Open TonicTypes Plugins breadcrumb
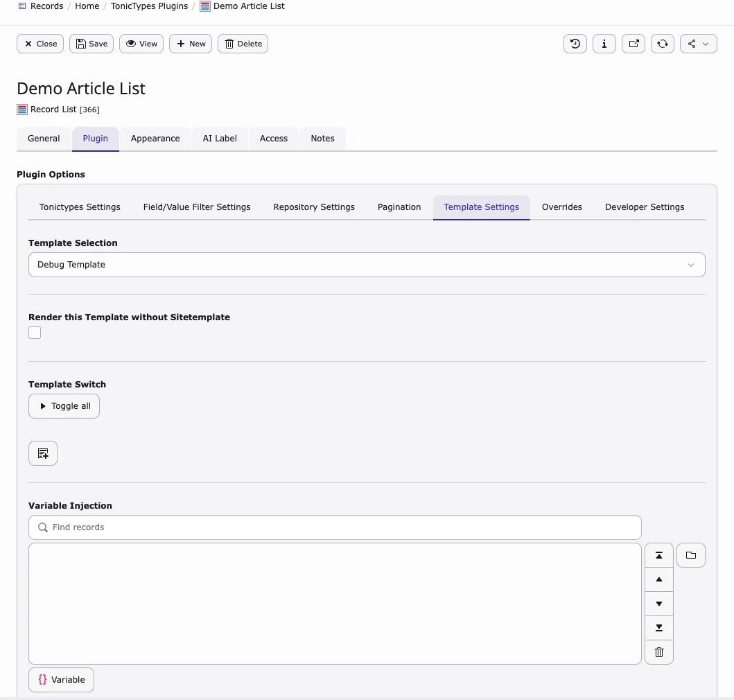This screenshot has width=734, height=700. [x=149, y=6]
